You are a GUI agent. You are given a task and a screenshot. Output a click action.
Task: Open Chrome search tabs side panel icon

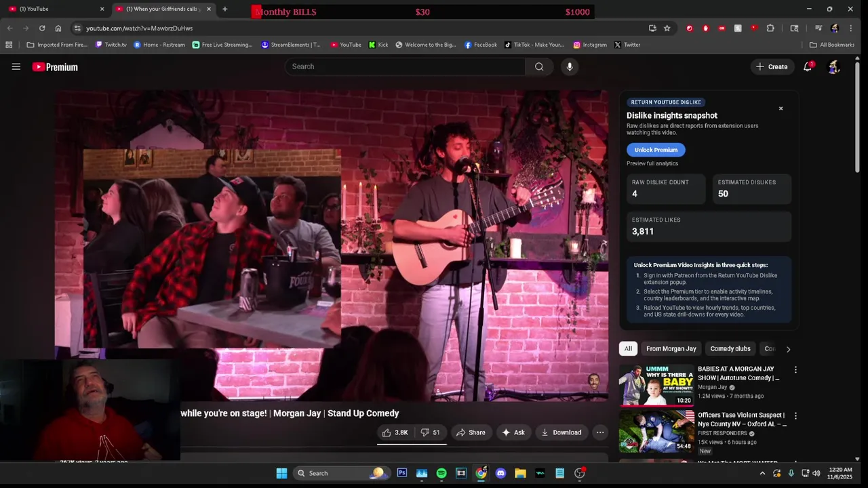coord(794,28)
